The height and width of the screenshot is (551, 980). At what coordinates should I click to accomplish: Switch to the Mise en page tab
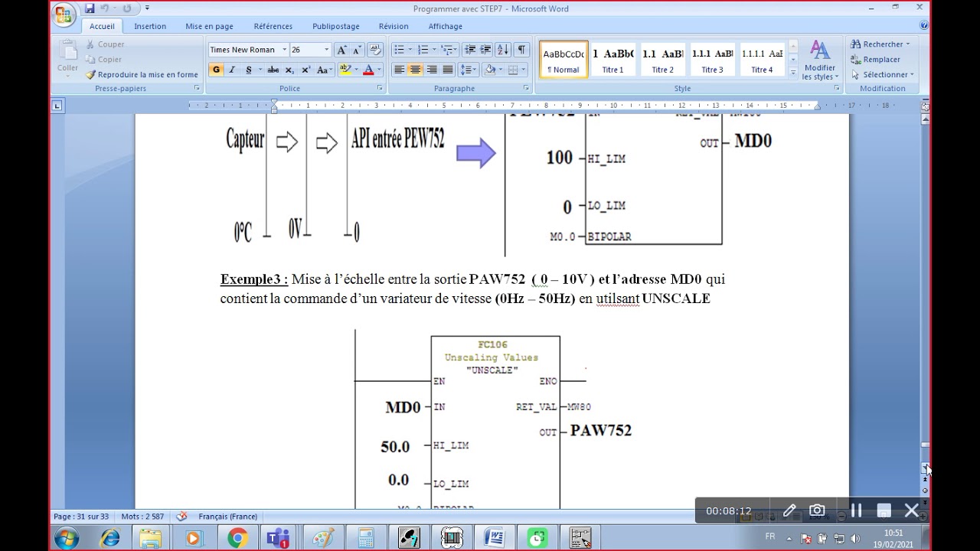tap(209, 26)
